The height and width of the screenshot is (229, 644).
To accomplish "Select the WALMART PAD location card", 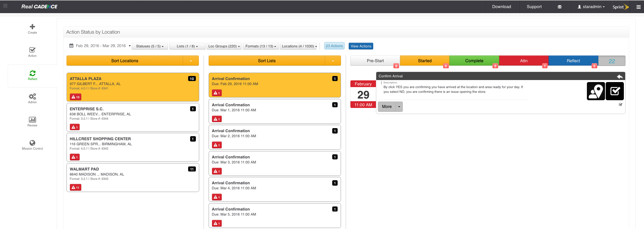I will [133, 177].
